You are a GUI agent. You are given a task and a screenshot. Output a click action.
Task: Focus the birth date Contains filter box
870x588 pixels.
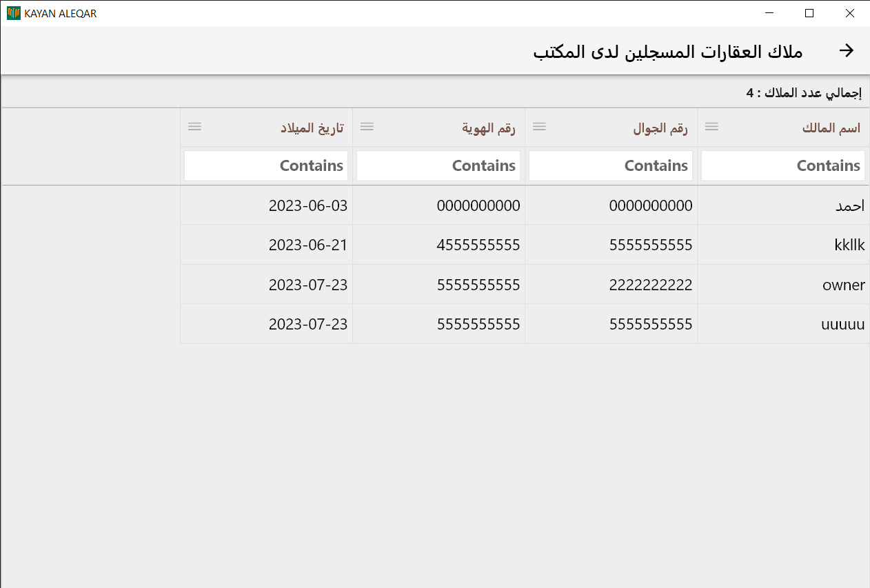pos(265,165)
